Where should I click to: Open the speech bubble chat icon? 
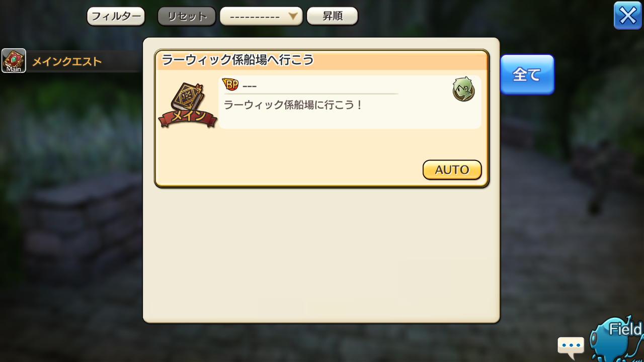point(571,347)
